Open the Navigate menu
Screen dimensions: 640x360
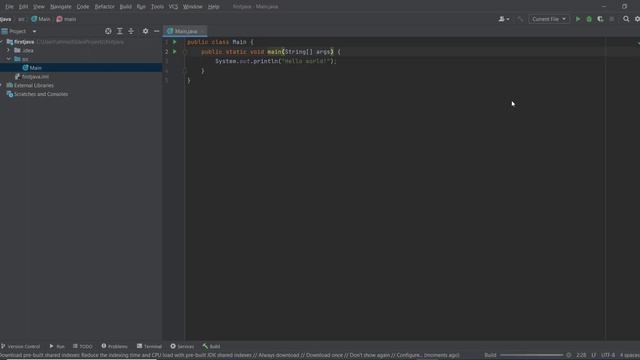pyautogui.click(x=60, y=7)
